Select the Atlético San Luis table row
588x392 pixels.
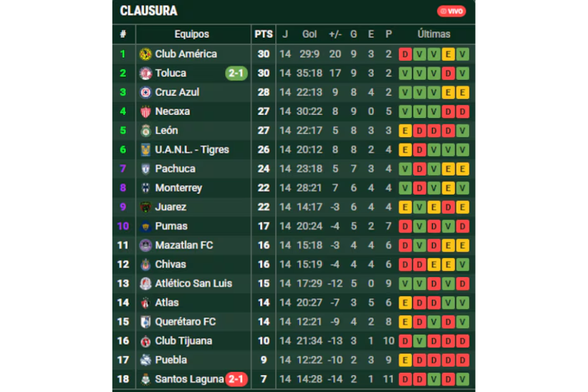point(293,284)
